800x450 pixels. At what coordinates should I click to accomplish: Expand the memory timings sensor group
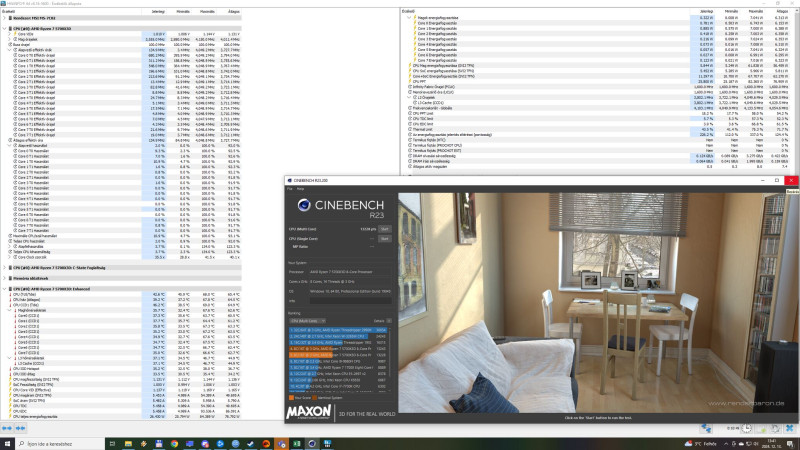(x=5, y=278)
